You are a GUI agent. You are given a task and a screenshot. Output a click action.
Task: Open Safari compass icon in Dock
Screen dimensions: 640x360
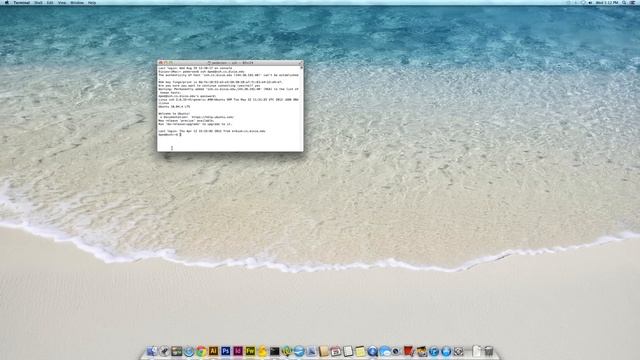point(189,351)
